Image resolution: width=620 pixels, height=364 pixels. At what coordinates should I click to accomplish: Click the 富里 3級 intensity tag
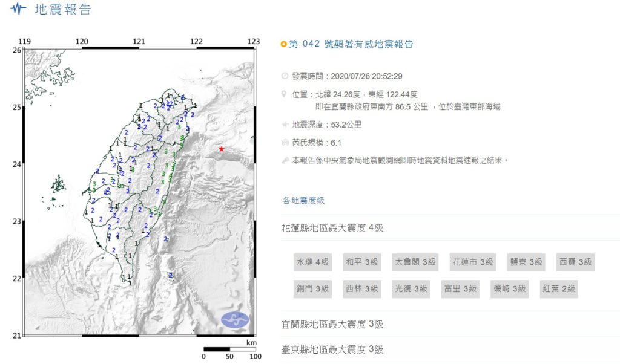coord(461,289)
